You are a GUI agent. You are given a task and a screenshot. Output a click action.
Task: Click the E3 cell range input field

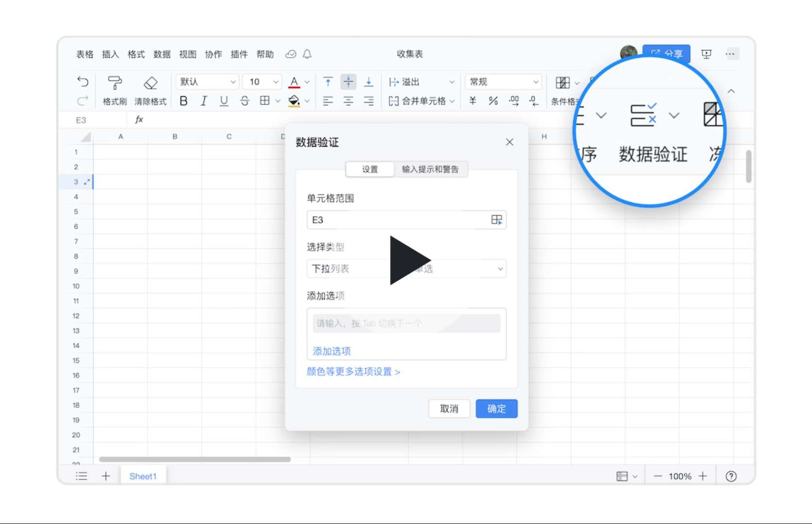click(x=406, y=220)
